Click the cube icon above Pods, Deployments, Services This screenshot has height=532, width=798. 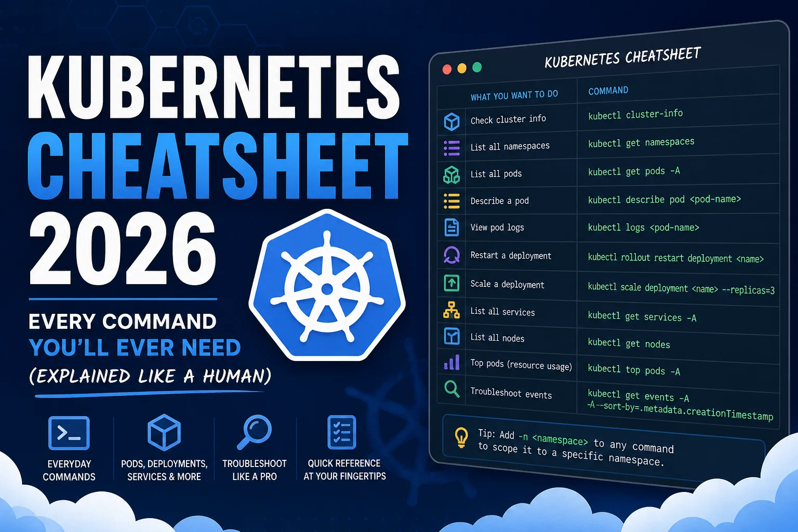[164, 432]
